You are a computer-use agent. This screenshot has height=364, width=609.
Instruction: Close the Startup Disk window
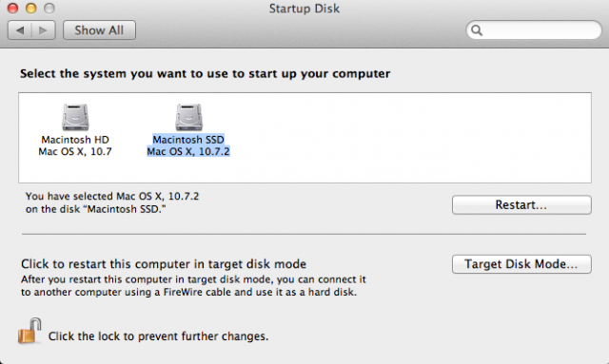point(12,9)
